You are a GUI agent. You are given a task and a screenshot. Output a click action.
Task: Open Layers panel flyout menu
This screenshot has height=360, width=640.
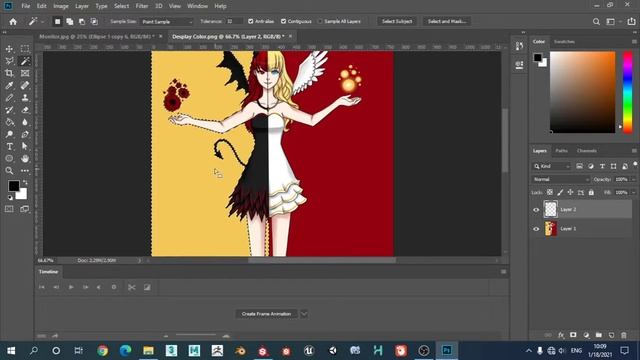[x=634, y=151]
